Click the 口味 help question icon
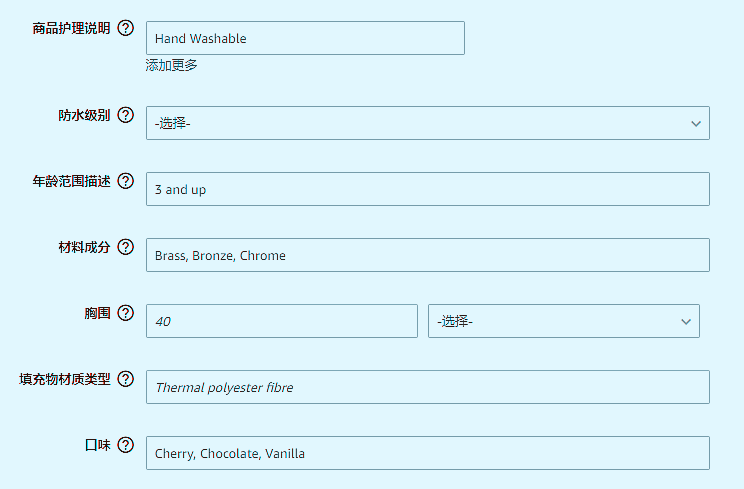744x489 pixels. pos(126,445)
